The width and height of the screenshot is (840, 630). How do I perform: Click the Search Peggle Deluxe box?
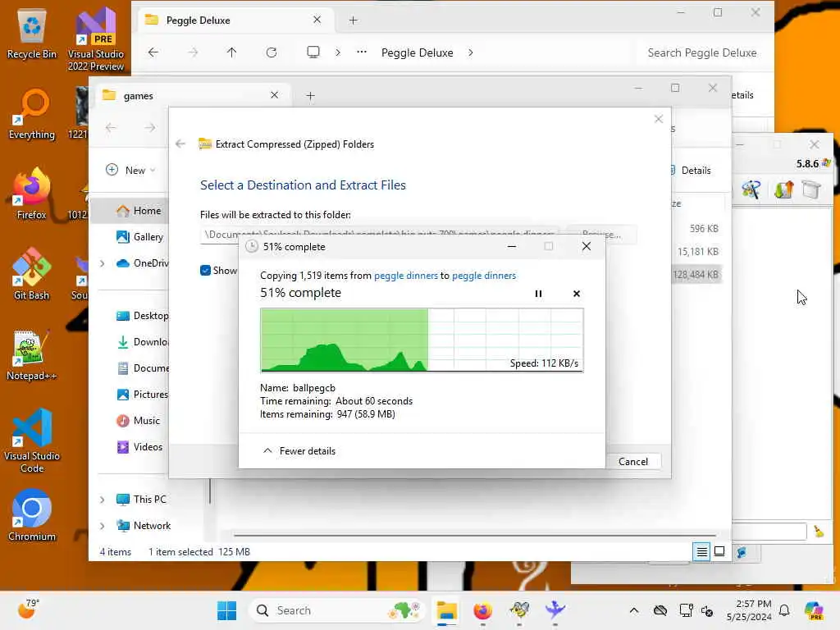(702, 52)
